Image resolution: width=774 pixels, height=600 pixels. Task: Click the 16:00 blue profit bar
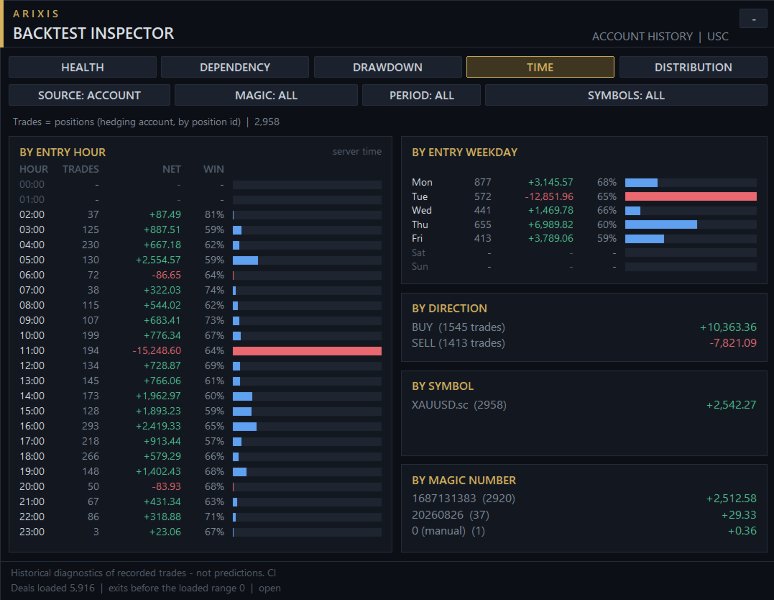coord(245,426)
